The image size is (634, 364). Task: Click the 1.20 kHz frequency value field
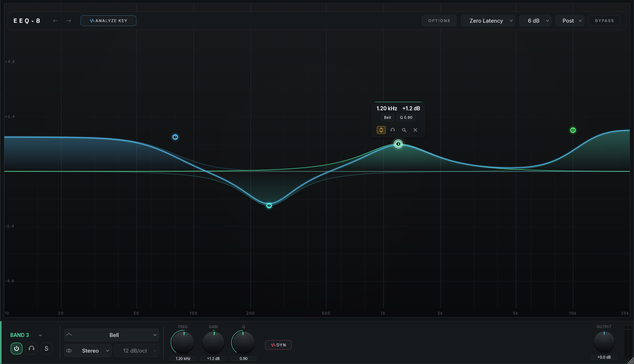[x=183, y=359]
